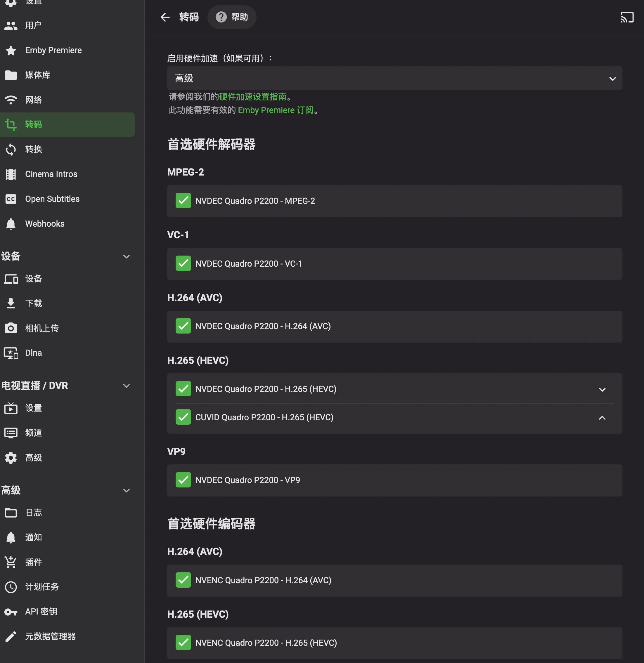Image resolution: width=644 pixels, height=663 pixels.
Task: Click the API 密钥 key icon
Action: pos(11,612)
